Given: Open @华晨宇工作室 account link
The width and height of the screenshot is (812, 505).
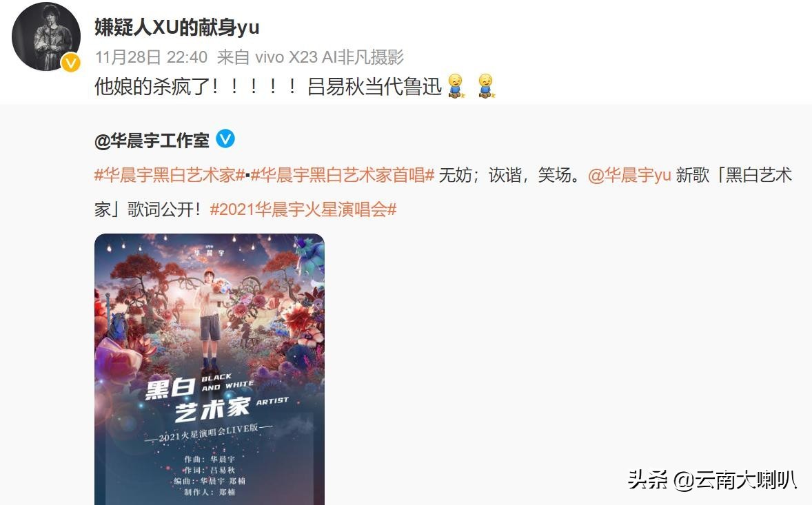Looking at the screenshot, I should pos(152,141).
